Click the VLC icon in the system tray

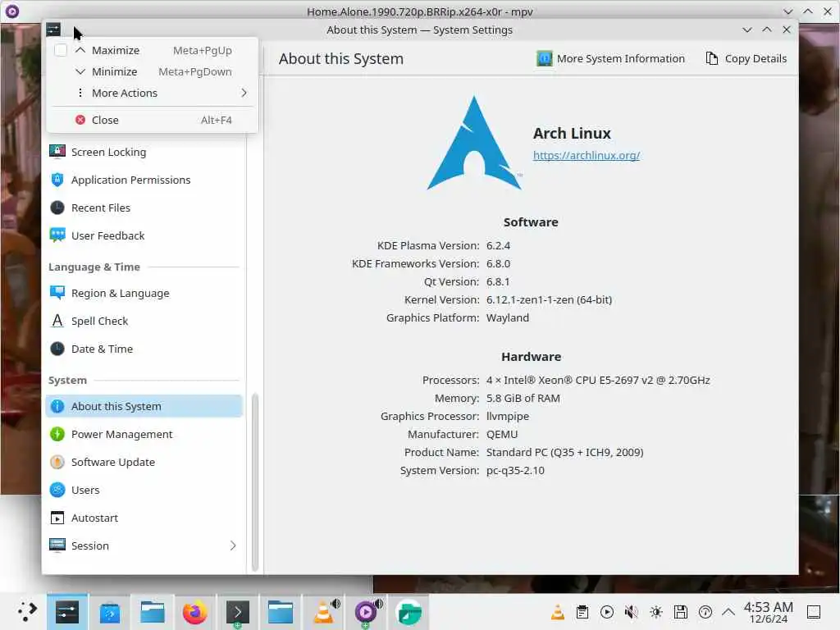558,612
